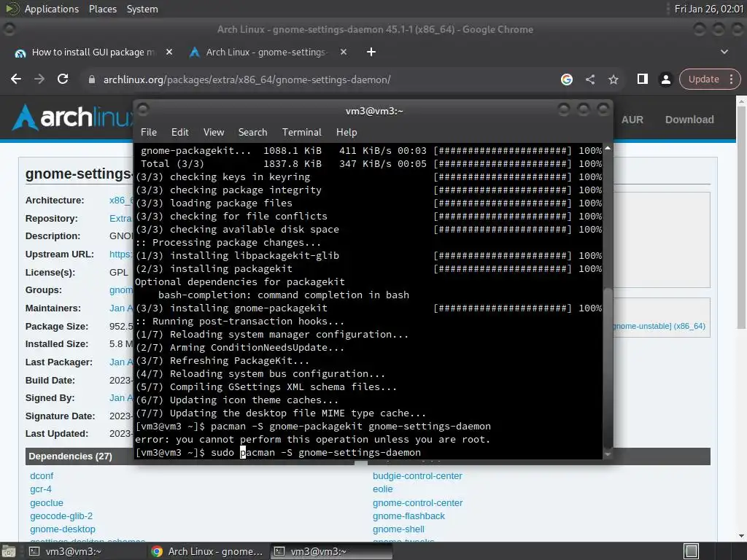Show desktop from taskbar icon
This screenshot has height=560, width=747.
click(8, 551)
